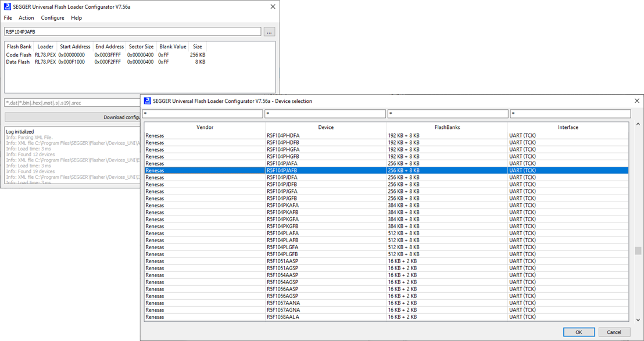Select device R5F1057AANA

pyautogui.click(x=387, y=303)
